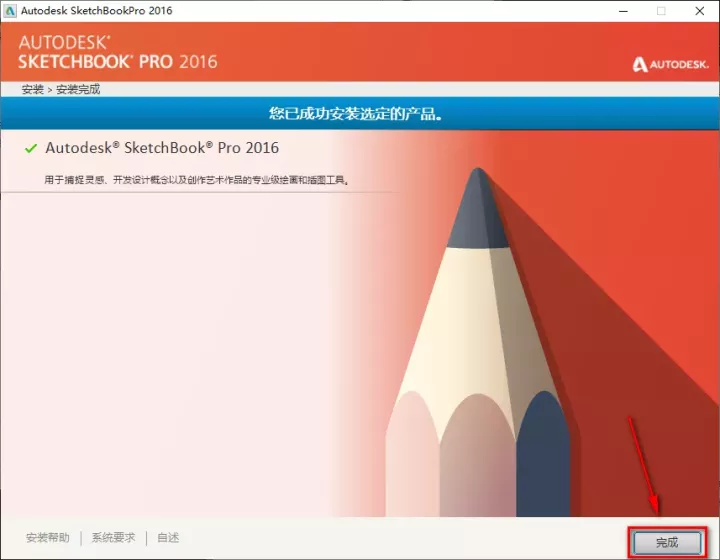Click the 安装完成 breadcrumb step

coord(78,89)
